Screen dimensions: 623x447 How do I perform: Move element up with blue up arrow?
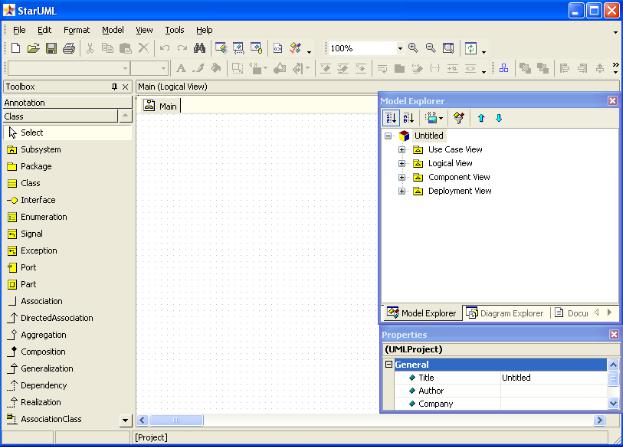(481, 118)
